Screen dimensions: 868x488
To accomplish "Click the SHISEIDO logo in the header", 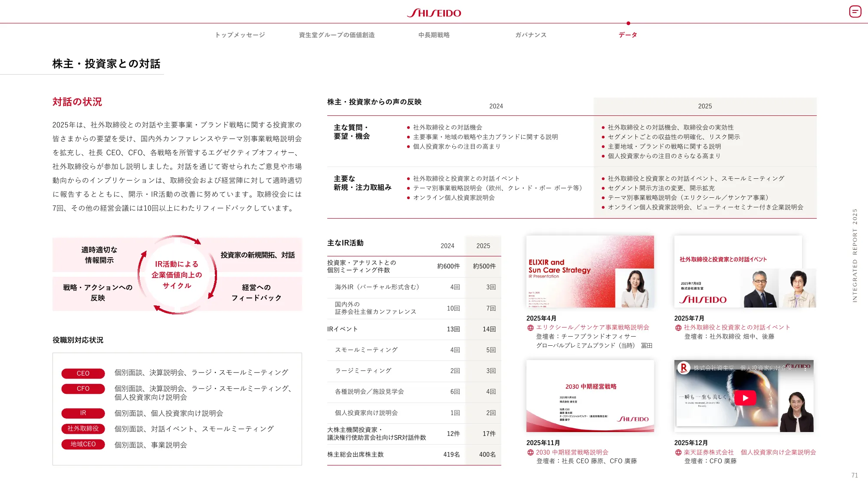I will point(434,13).
